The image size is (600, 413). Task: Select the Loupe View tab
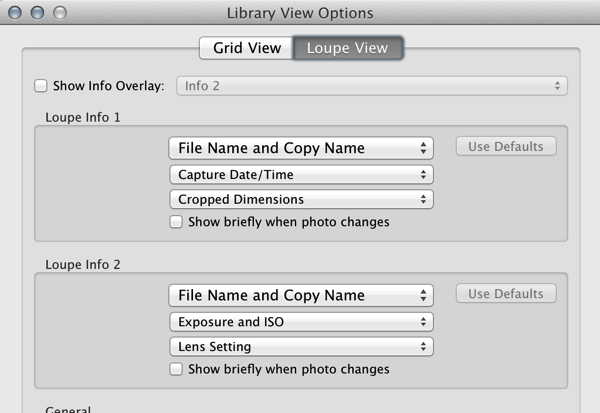(347, 48)
